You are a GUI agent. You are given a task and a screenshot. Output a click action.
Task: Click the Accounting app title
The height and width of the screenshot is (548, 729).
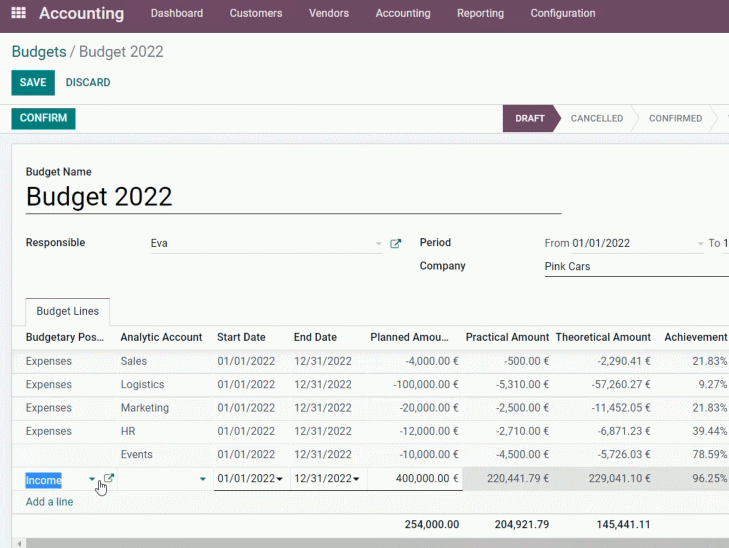tap(81, 13)
